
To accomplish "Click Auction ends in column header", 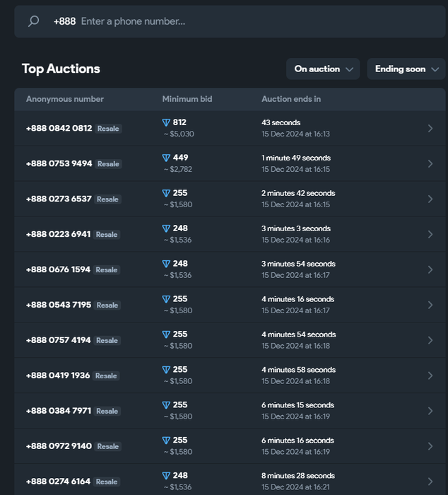I will (x=291, y=99).
